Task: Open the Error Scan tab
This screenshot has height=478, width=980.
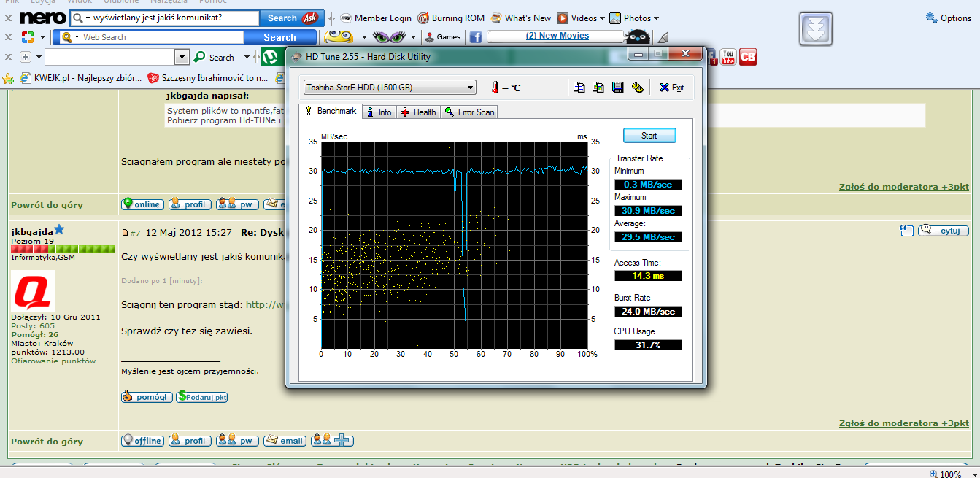Action: pyautogui.click(x=469, y=112)
